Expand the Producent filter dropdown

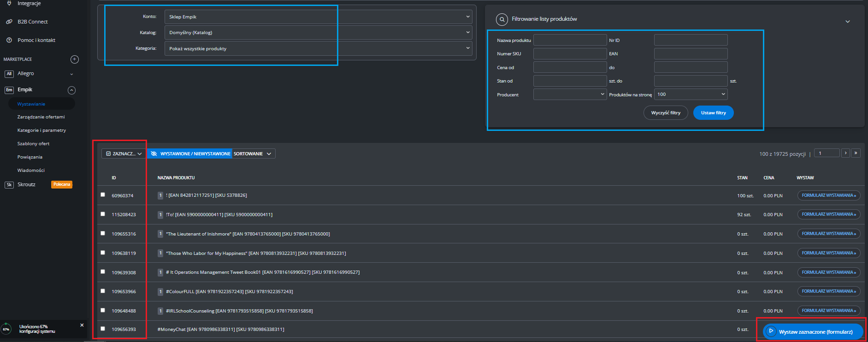point(570,94)
